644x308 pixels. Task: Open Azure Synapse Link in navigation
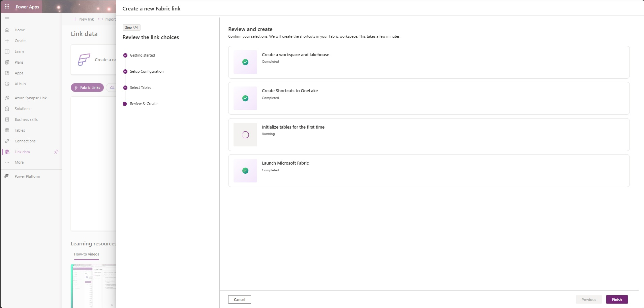31,98
